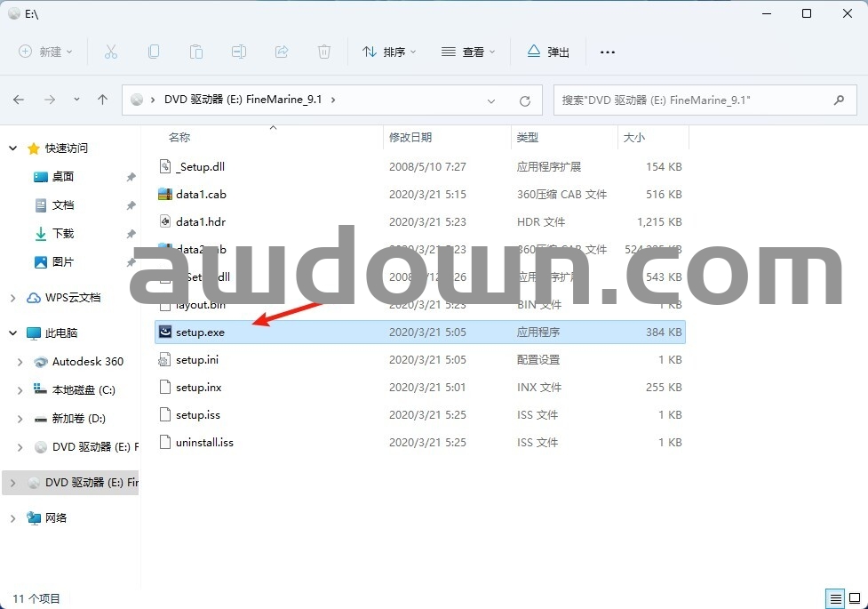Refresh the current folder view
The width and height of the screenshot is (868, 609).
524,100
